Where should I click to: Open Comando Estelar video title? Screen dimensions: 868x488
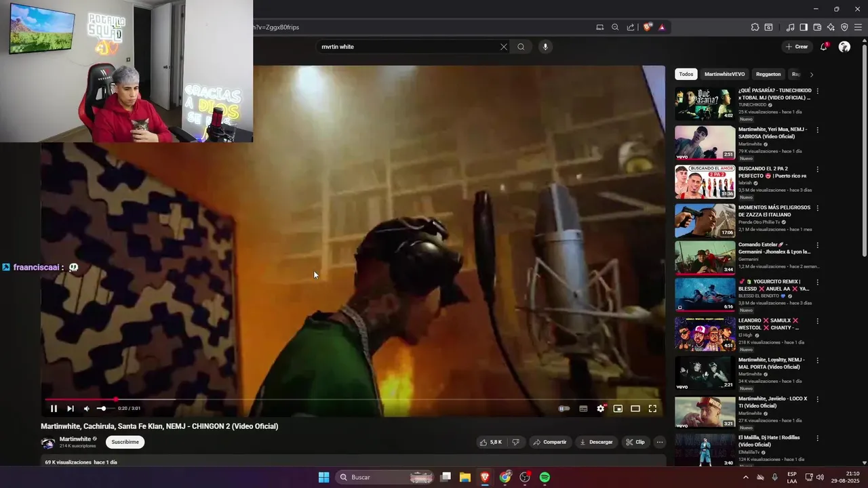[x=774, y=248]
